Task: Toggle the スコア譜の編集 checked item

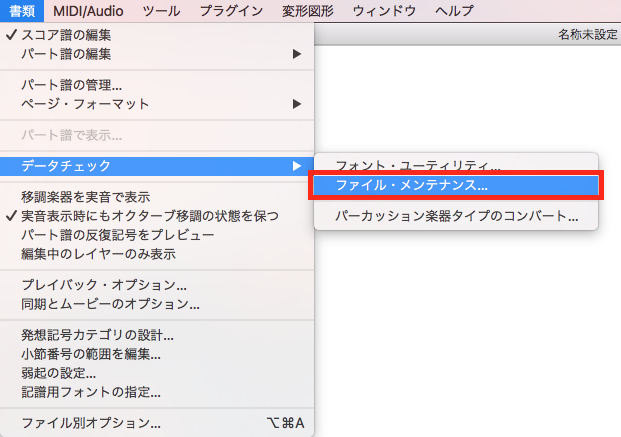Action: [x=75, y=35]
